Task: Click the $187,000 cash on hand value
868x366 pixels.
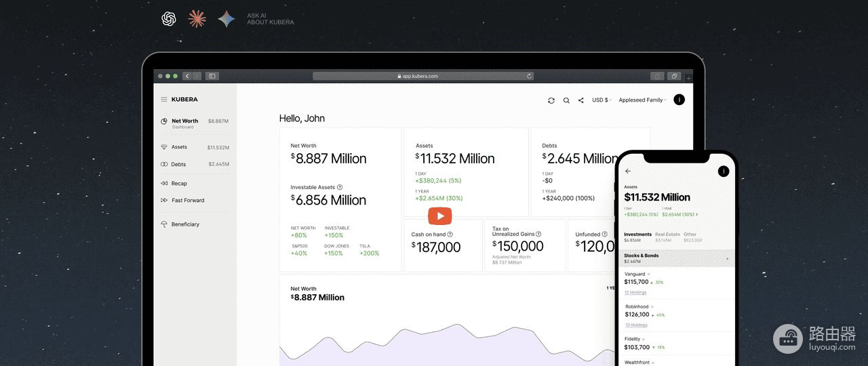Action: [x=436, y=247]
